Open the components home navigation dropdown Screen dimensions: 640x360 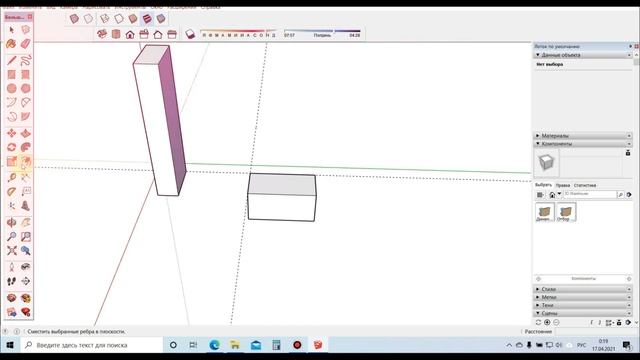click(x=560, y=194)
